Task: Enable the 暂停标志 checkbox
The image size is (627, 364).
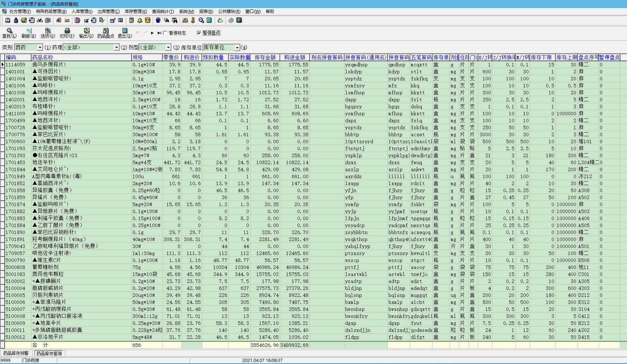Action: point(165,33)
